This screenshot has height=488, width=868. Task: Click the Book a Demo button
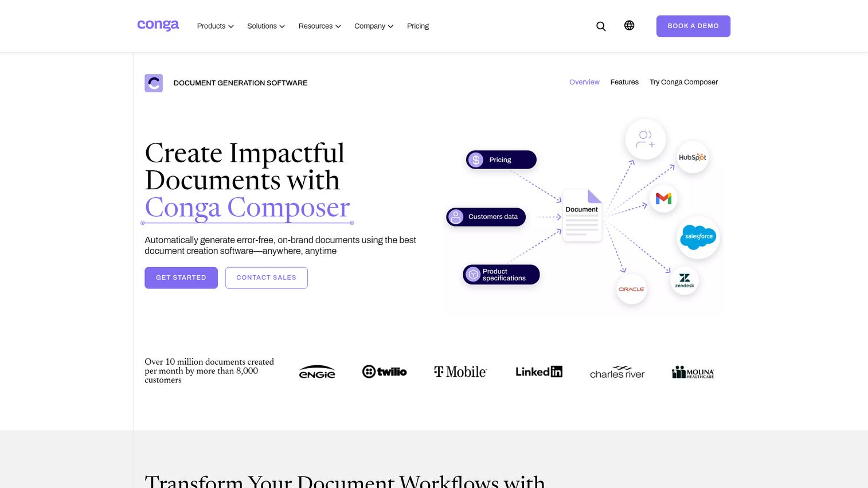693,26
